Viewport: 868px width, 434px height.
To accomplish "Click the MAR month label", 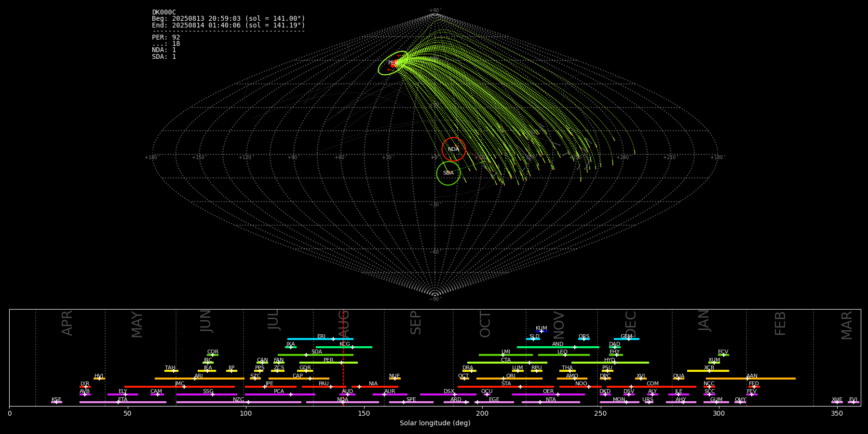I will (x=847, y=325).
